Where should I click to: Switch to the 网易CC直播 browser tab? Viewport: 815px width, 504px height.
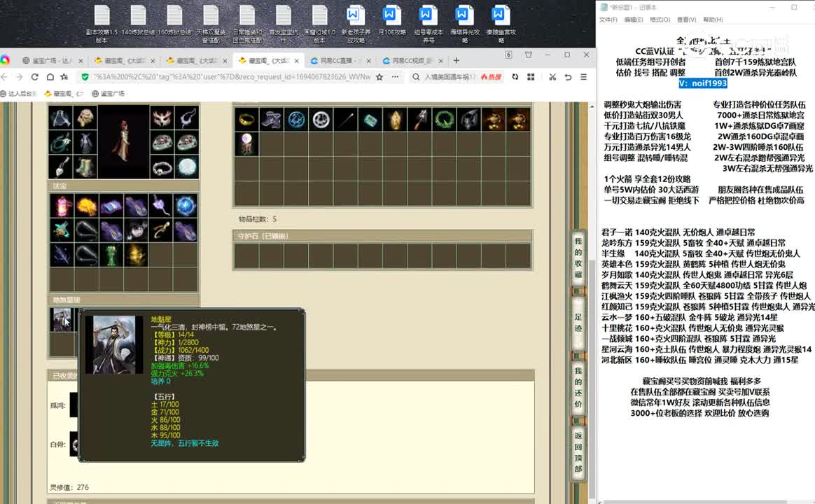point(340,61)
